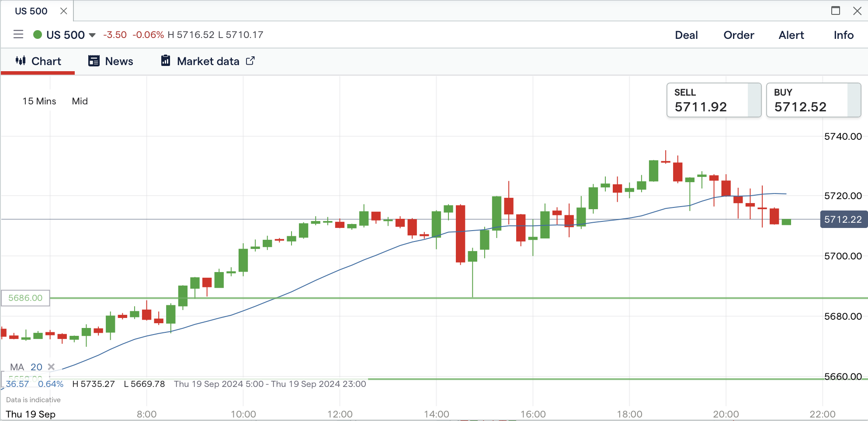Click the Market data calculator icon

(166, 61)
